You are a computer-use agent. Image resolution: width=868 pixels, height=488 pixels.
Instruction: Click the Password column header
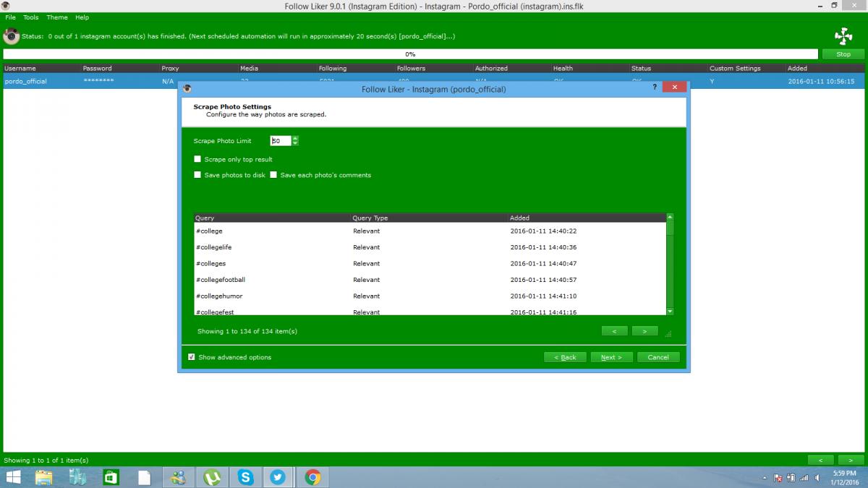click(120, 68)
